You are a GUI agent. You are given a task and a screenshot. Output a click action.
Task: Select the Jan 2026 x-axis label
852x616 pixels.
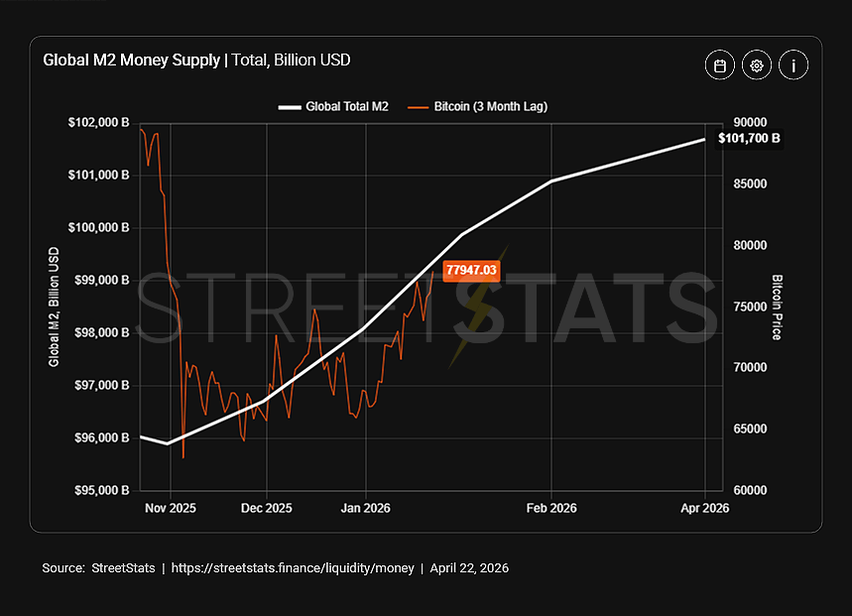tap(366, 508)
